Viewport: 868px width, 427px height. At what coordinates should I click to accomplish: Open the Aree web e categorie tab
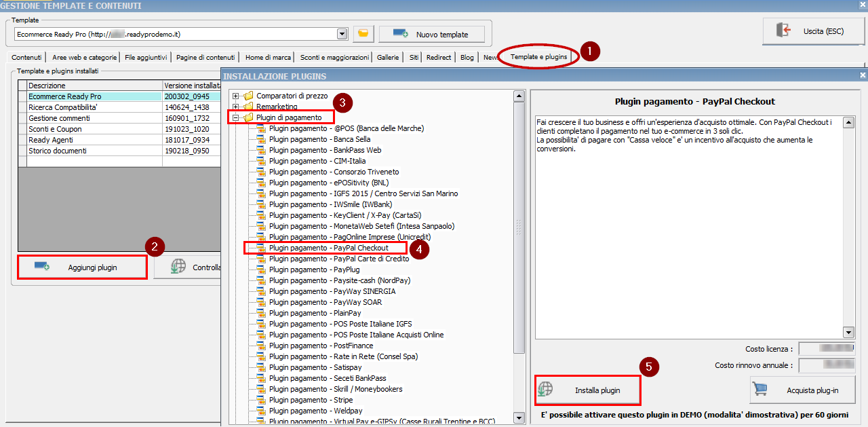coord(85,58)
